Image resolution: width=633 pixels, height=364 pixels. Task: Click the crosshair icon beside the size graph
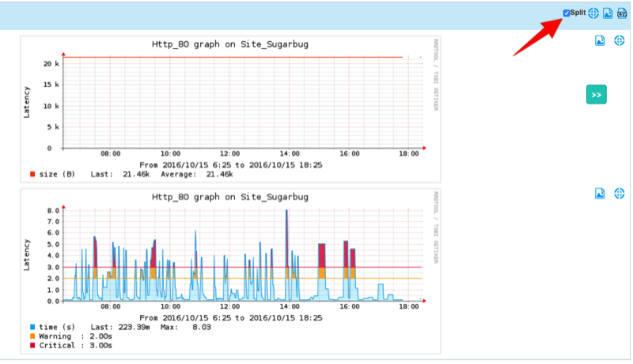pos(620,40)
